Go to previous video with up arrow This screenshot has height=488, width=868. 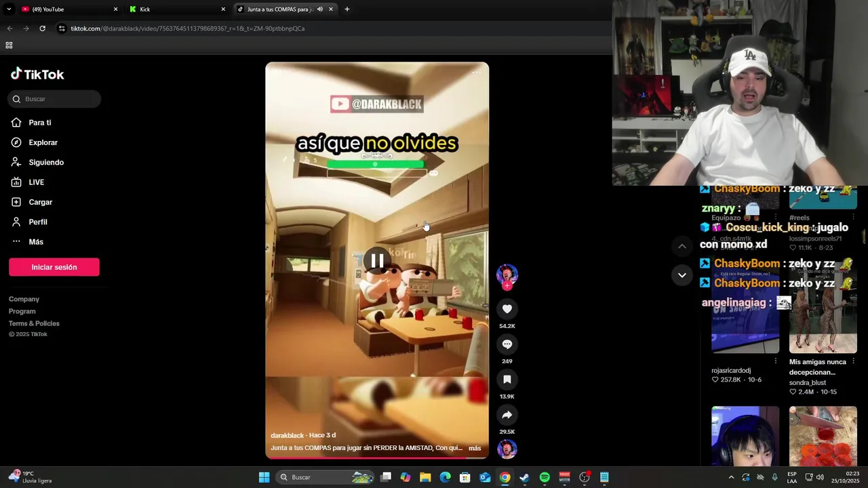click(x=682, y=246)
